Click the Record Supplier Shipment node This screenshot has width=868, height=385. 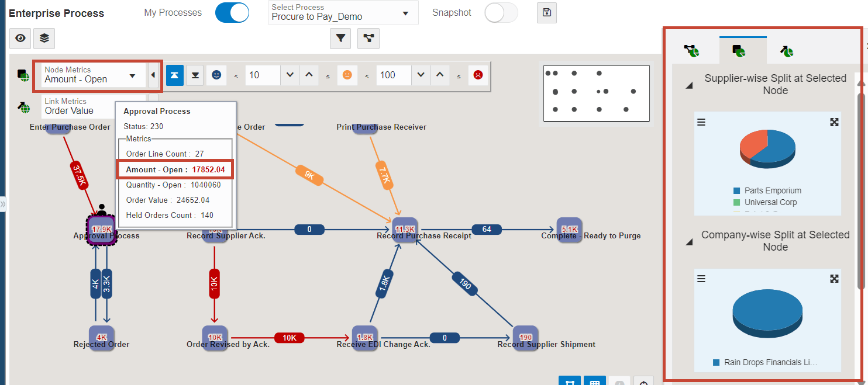pyautogui.click(x=525, y=337)
